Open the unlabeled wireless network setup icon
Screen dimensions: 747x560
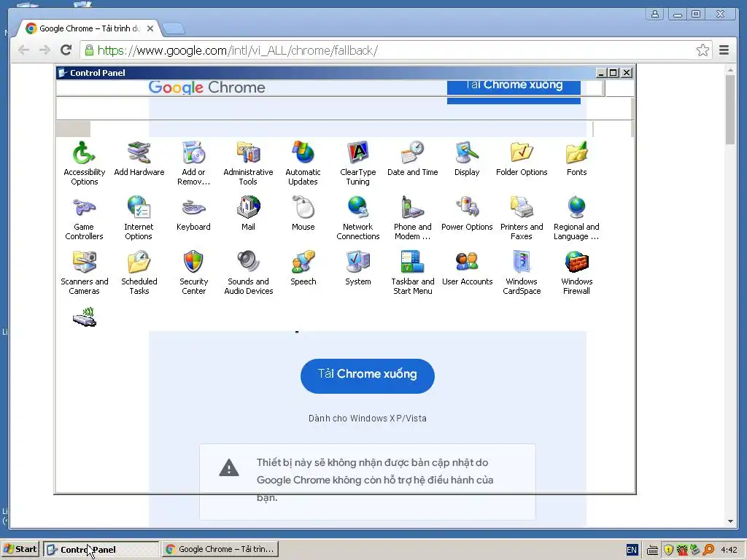click(x=85, y=317)
